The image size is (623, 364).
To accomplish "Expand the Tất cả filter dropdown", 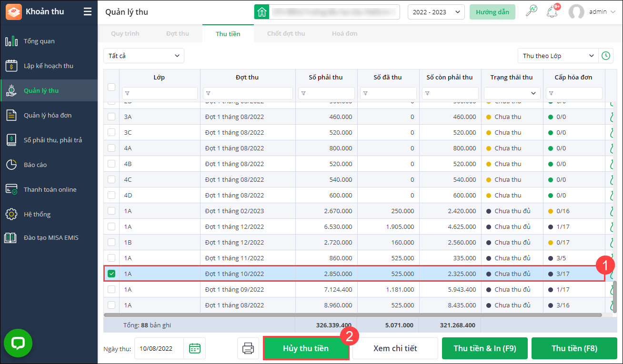I will [144, 56].
